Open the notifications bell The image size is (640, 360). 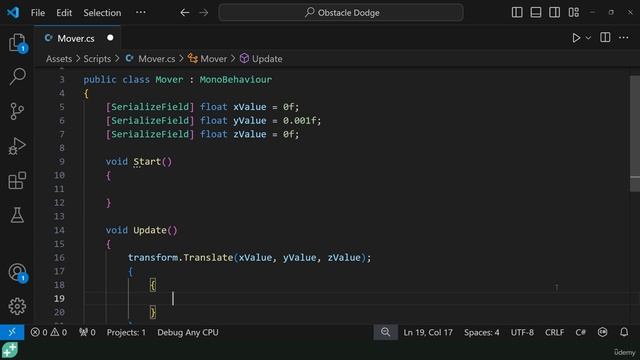click(624, 332)
